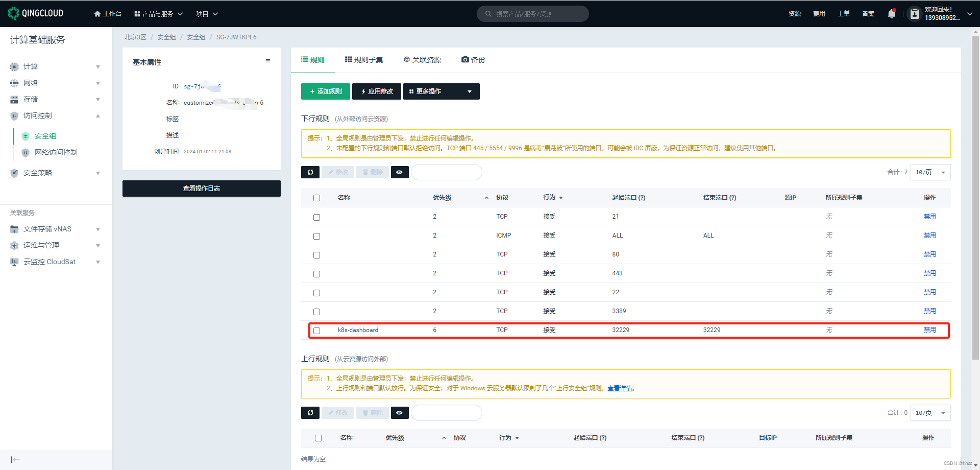The height and width of the screenshot is (470, 980).
Task: Check the TCP port 3389 rule
Action: click(316, 312)
